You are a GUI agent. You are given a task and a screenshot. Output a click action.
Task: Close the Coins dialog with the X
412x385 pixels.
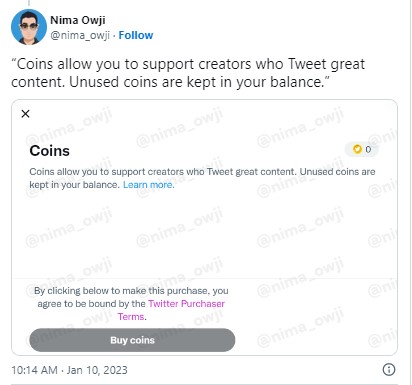(25, 114)
